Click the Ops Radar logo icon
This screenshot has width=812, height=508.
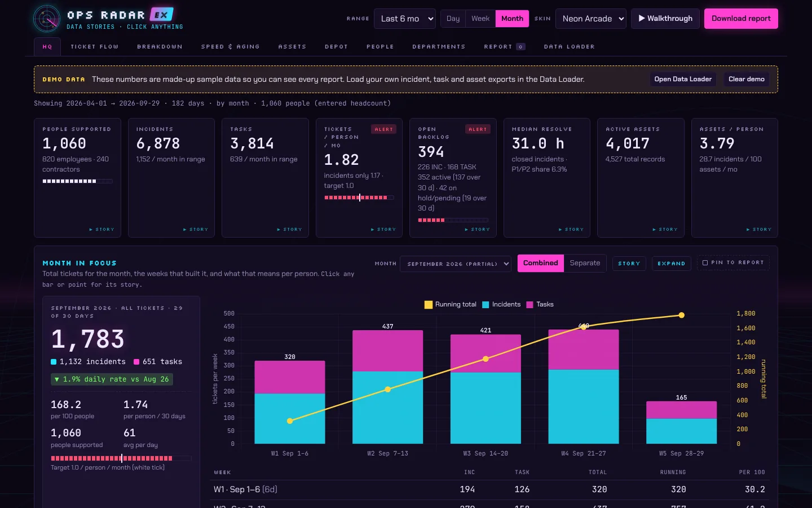47,19
